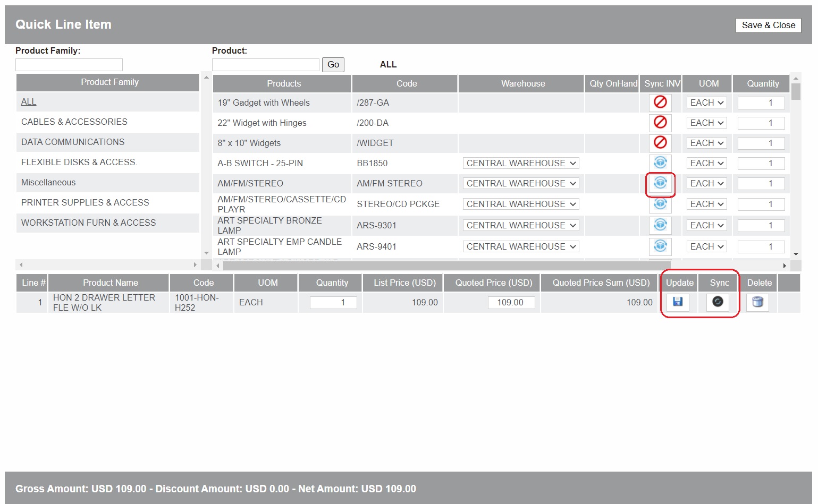Image resolution: width=818 pixels, height=504 pixels.
Task: Select the PRINTER SUPPLIES & ACCESS family
Action: (x=85, y=202)
